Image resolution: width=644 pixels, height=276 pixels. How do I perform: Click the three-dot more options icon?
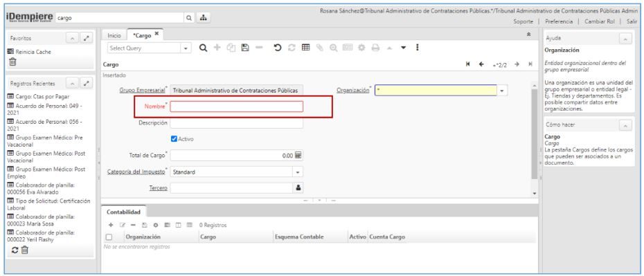[x=418, y=48]
